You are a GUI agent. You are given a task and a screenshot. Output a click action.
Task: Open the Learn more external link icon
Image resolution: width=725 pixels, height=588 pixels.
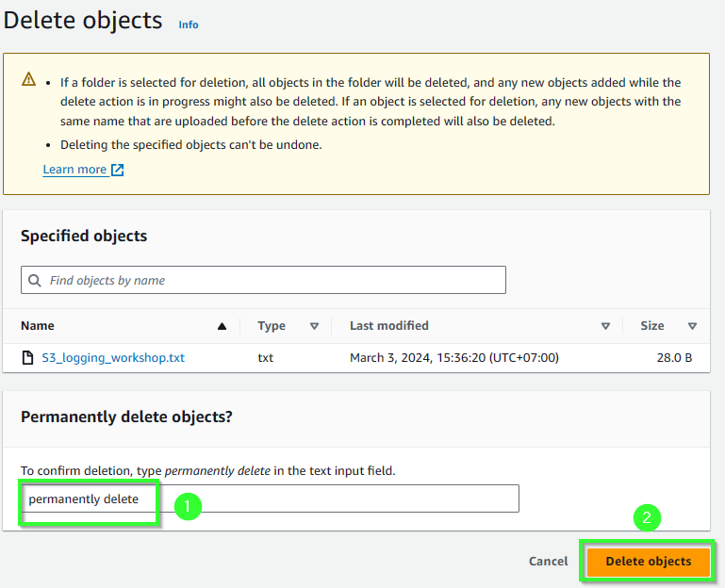pos(118,171)
